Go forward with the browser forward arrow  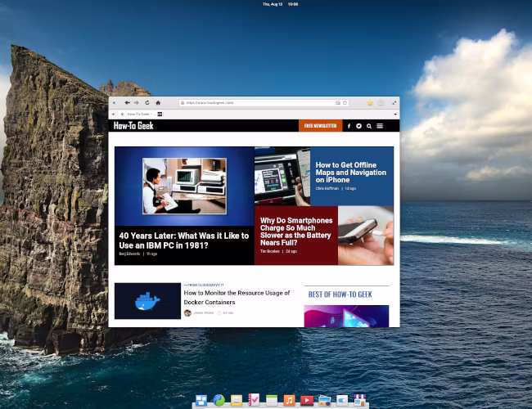[x=137, y=103]
